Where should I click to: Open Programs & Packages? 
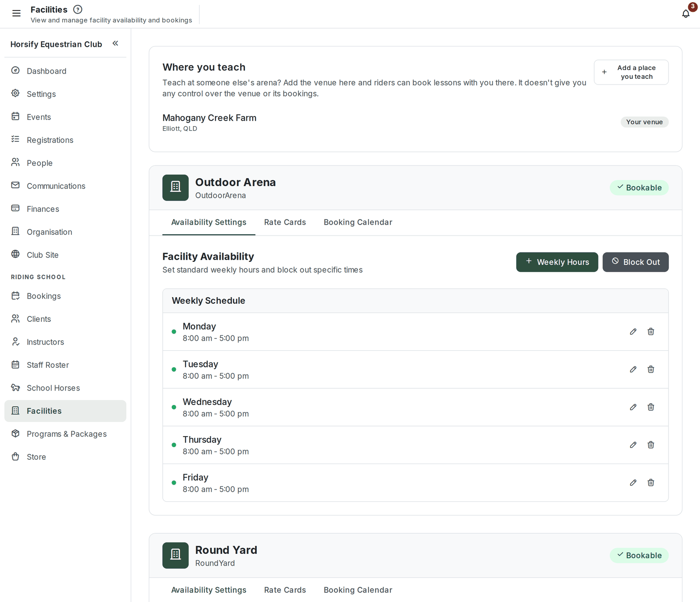[65, 434]
